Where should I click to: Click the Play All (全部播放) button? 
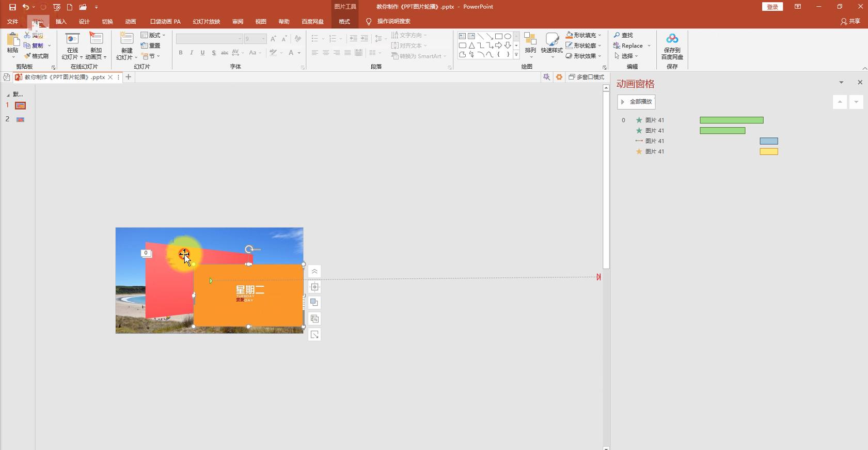636,102
